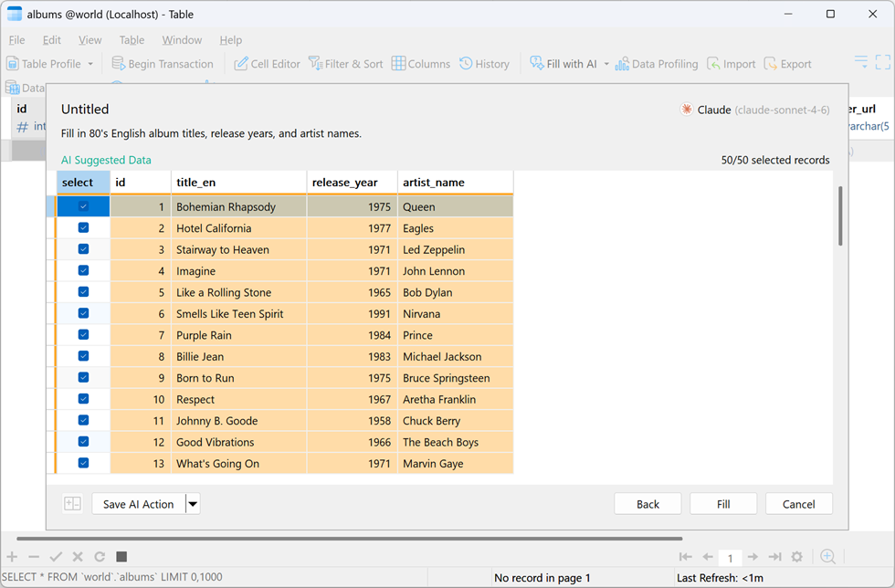Apply changes with the checkmark icon
The image size is (895, 588).
point(56,557)
